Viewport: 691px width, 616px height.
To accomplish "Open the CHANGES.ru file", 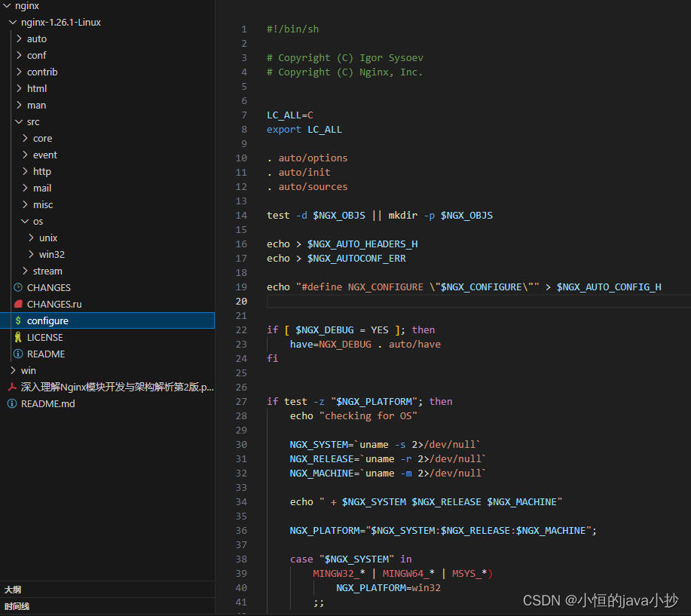I will 54,305.
